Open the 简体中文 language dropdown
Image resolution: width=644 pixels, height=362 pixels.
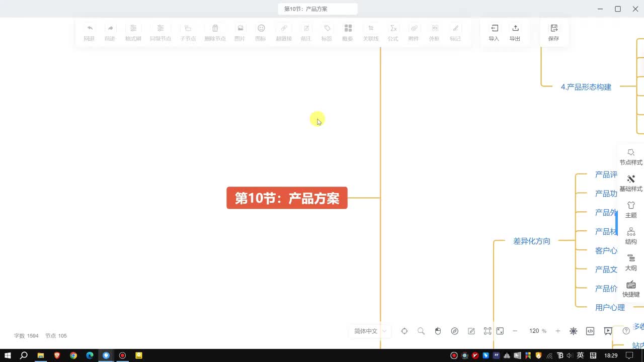point(370,331)
